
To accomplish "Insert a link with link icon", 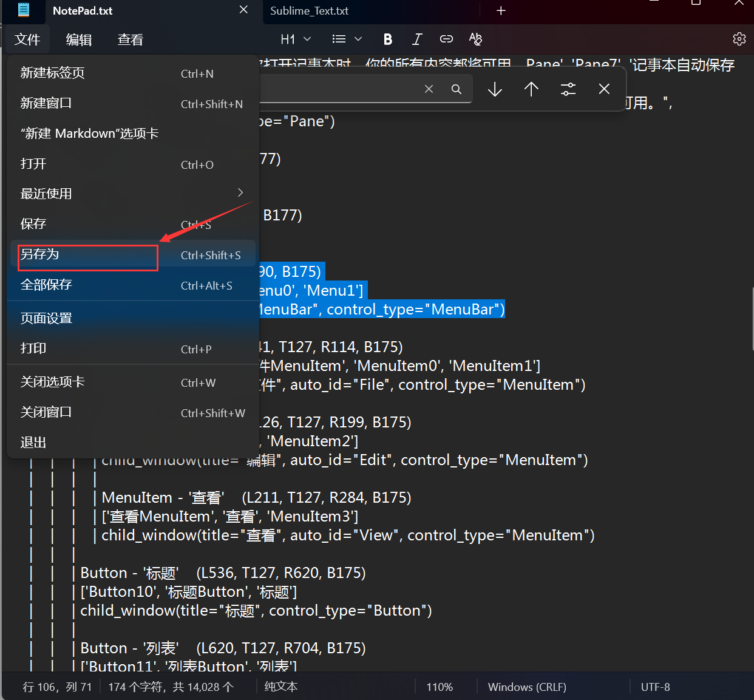I will (x=446, y=39).
